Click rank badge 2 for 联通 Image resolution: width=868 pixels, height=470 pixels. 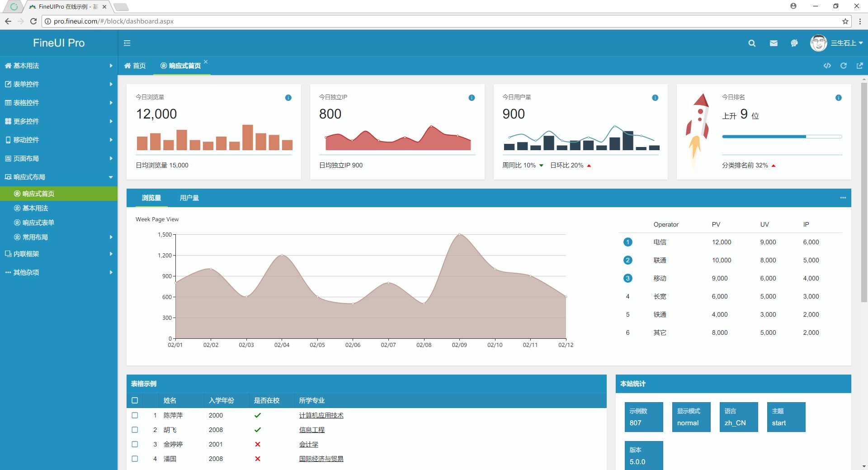627,260
